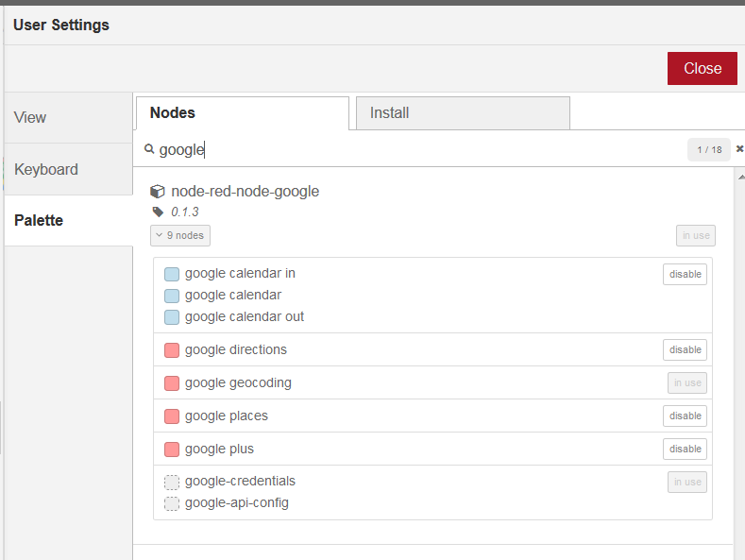Click the node-red-node-google package cube icon

tap(158, 192)
